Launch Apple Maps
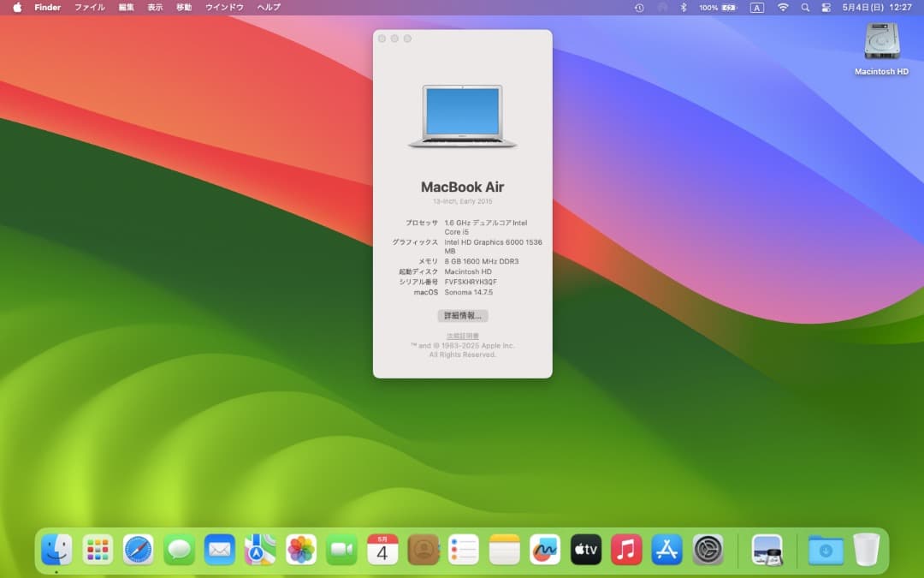This screenshot has height=578, width=924. coord(260,549)
